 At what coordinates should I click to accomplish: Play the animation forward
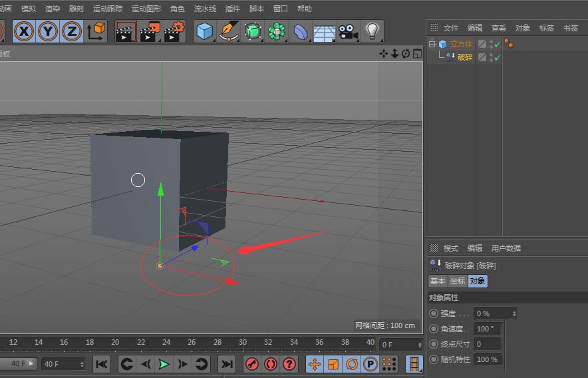(x=164, y=364)
